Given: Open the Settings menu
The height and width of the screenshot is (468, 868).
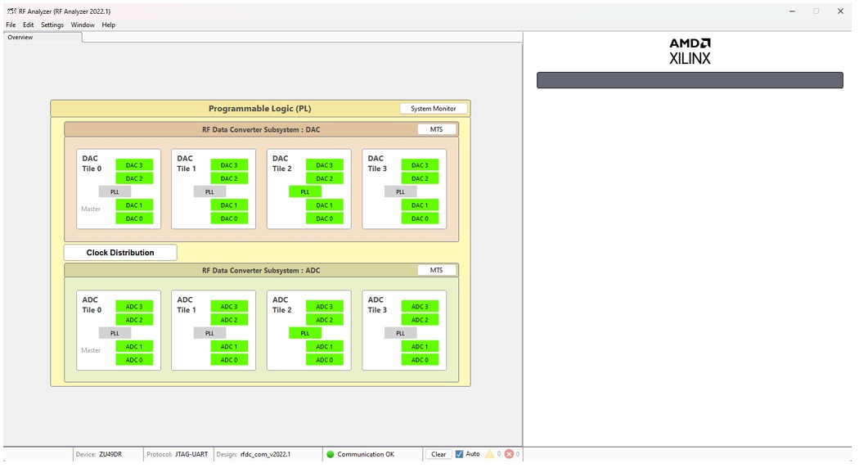Looking at the screenshot, I should click(52, 25).
